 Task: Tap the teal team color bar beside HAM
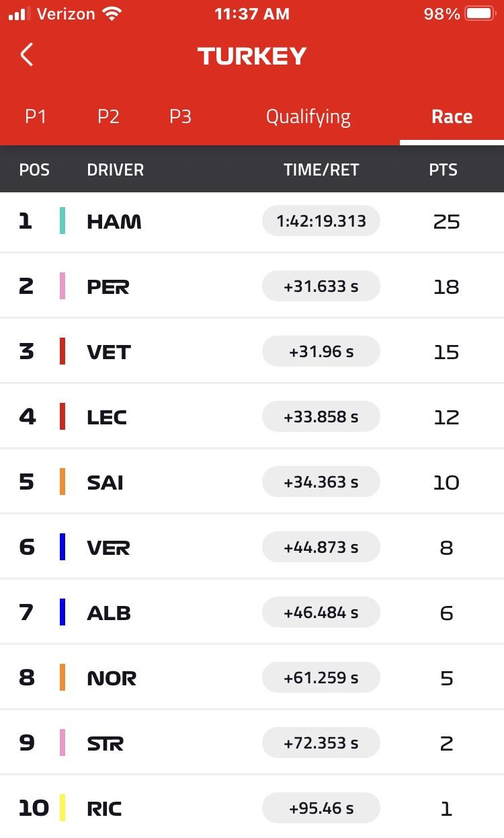[x=62, y=221]
